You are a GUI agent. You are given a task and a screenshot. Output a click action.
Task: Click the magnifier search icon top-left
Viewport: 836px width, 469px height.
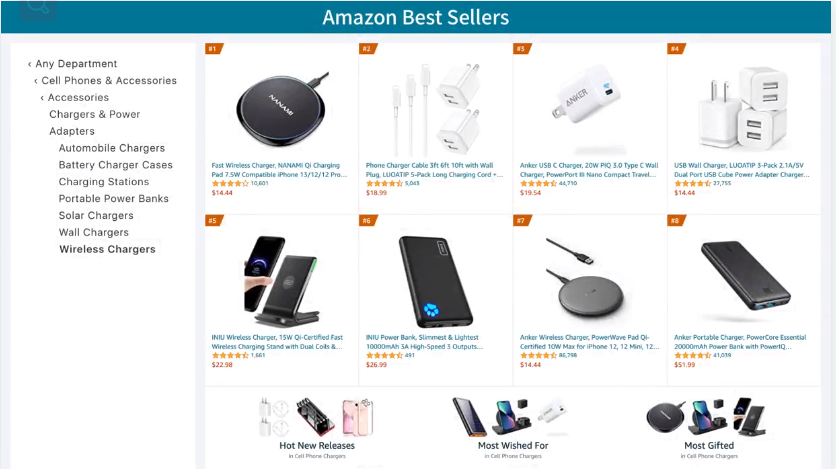point(38,7)
